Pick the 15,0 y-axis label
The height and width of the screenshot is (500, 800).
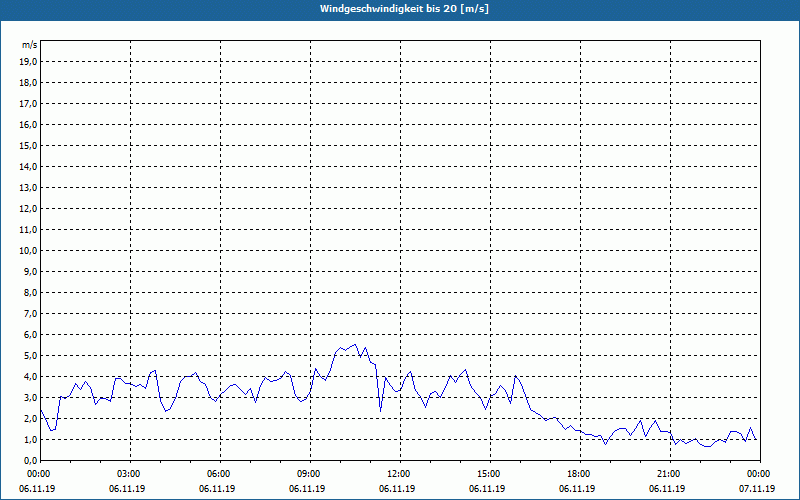(28, 145)
